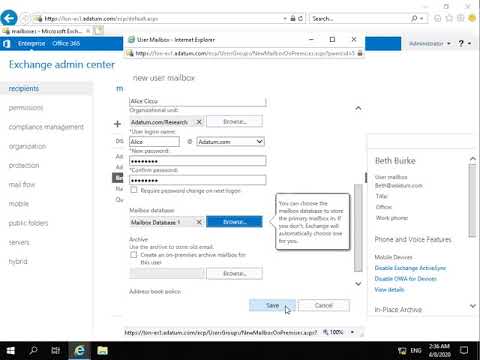
Task: Open protection in the left navigation
Action: [24, 165]
